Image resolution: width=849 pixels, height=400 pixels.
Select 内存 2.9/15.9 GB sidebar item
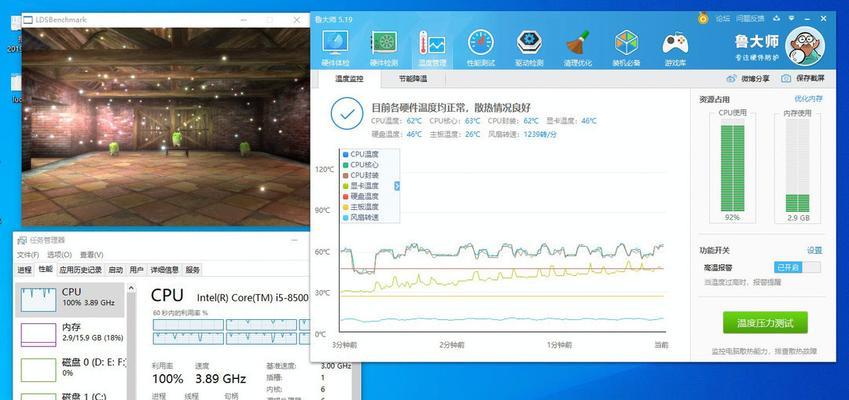click(69, 335)
